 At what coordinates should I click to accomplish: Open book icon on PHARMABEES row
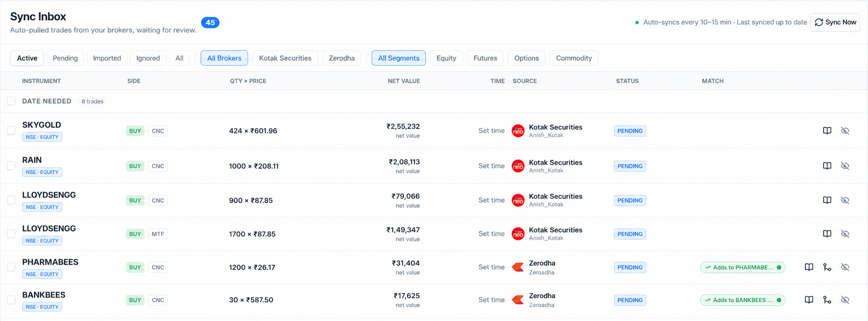pos(809,267)
